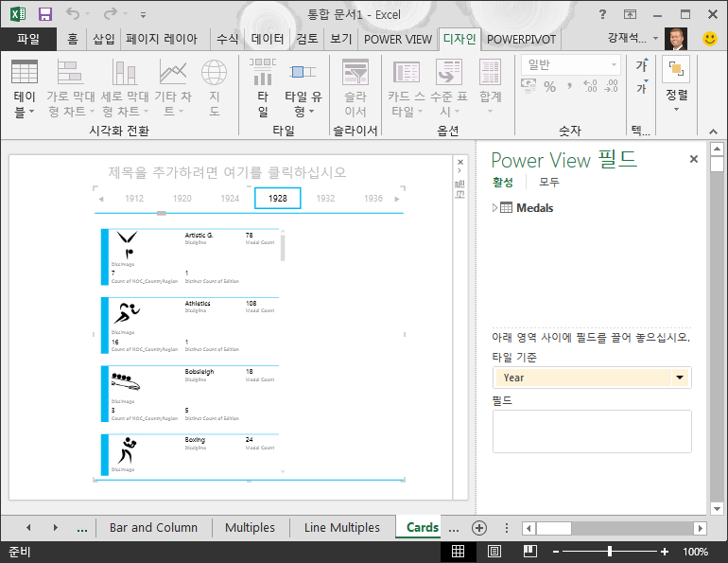Image resolution: width=728 pixels, height=563 pixels.
Task: Click the Redo arrow icon
Action: point(111,13)
